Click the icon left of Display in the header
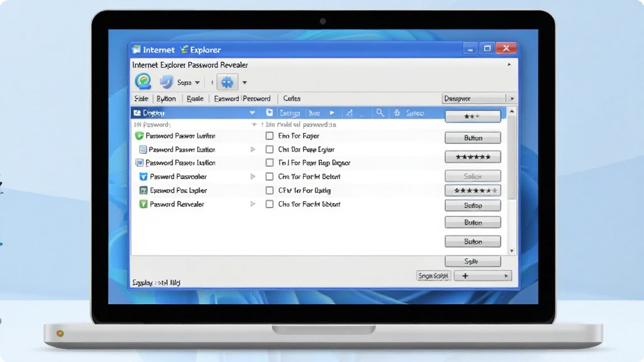 136,113
